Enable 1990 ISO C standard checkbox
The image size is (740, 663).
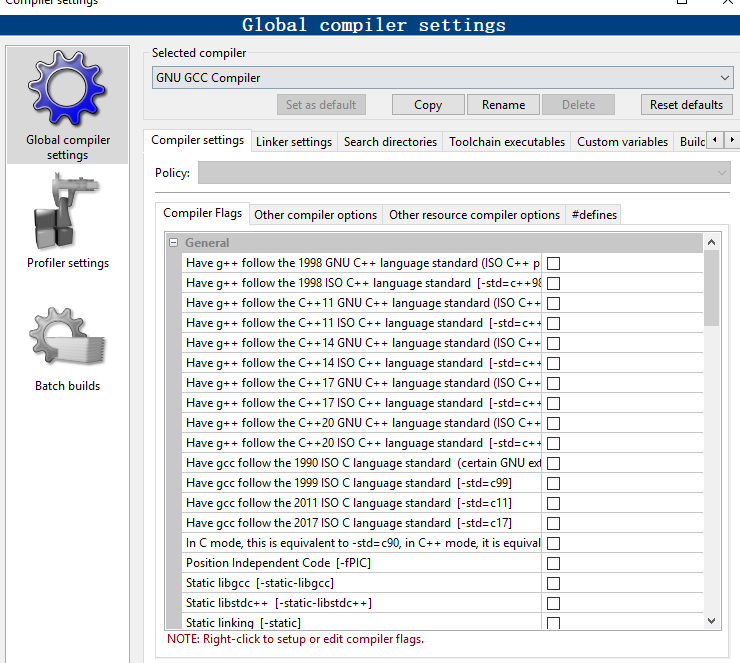pos(553,463)
